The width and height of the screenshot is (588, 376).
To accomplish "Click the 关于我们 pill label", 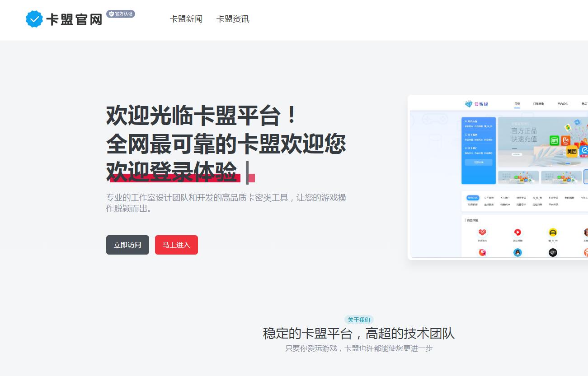I will tap(359, 320).
